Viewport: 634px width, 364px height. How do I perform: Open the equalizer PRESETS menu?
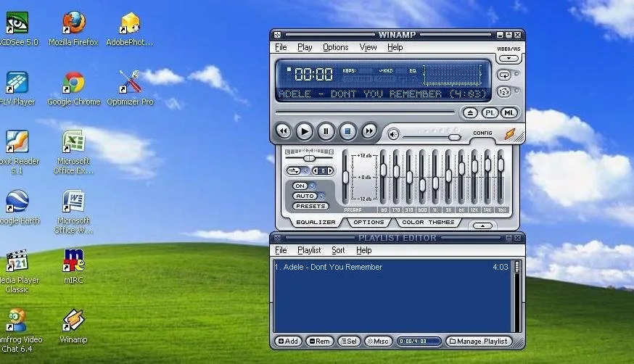[310, 206]
